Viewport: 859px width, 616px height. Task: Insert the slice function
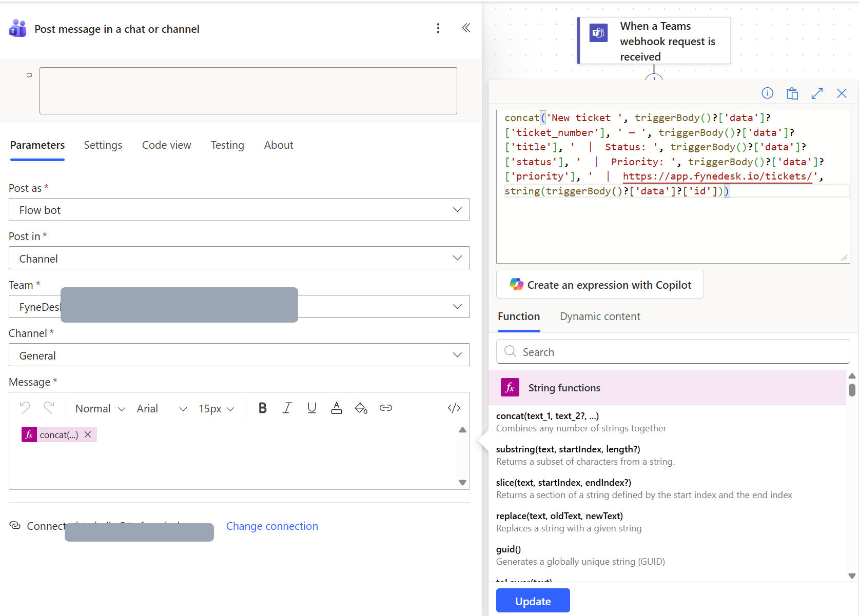(x=644, y=488)
